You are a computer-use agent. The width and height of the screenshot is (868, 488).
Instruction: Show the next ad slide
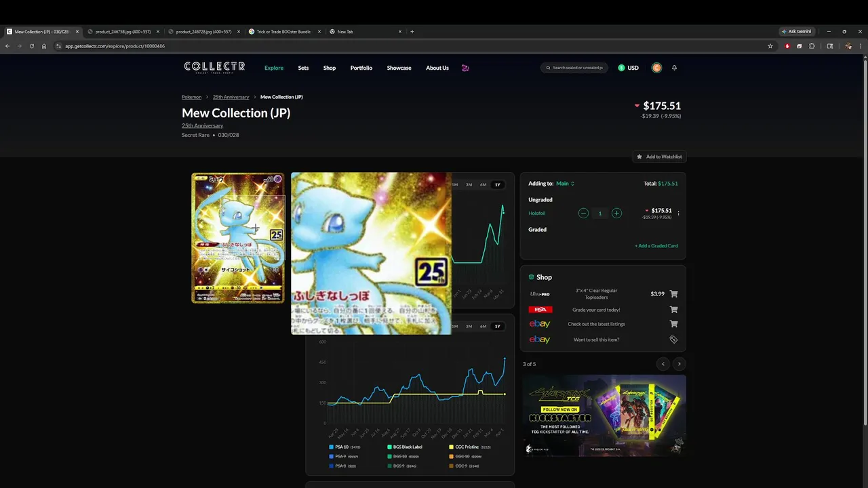[x=679, y=364]
